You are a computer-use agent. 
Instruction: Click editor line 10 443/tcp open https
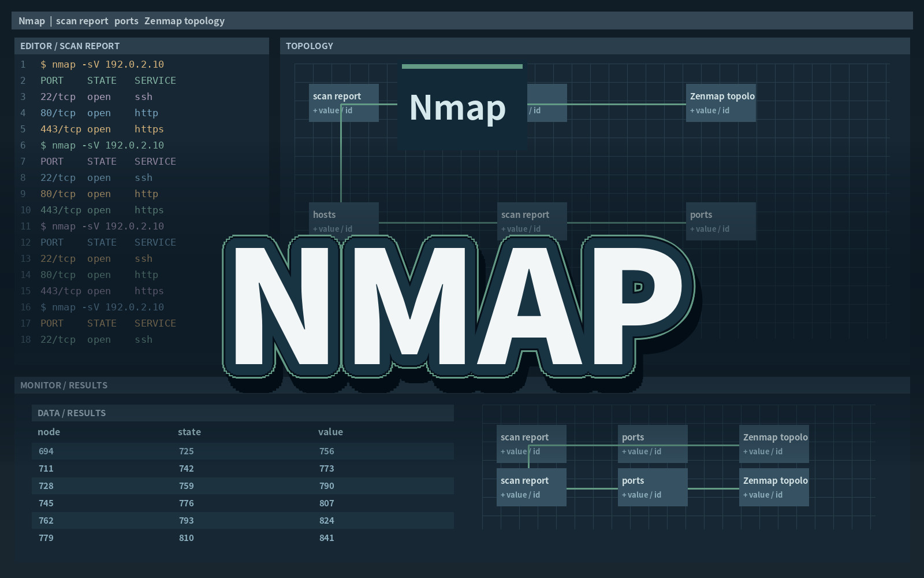pyautogui.click(x=102, y=210)
